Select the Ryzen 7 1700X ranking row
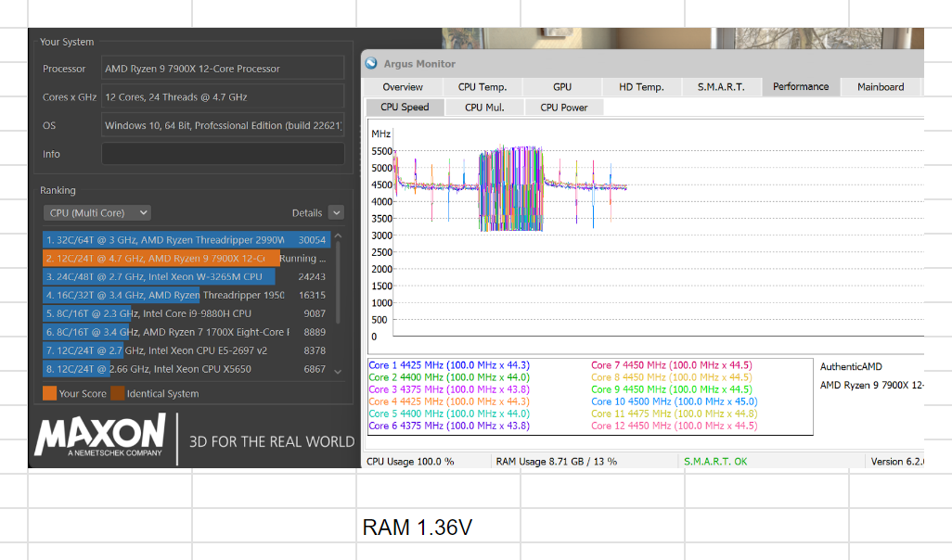This screenshot has height=560, width=952. [x=187, y=332]
